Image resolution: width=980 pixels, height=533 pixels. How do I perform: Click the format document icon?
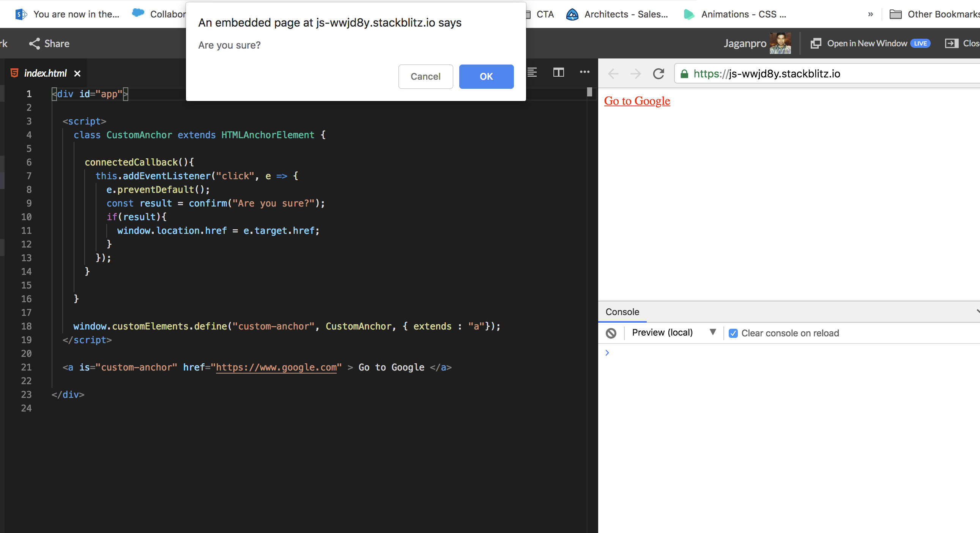tap(532, 72)
